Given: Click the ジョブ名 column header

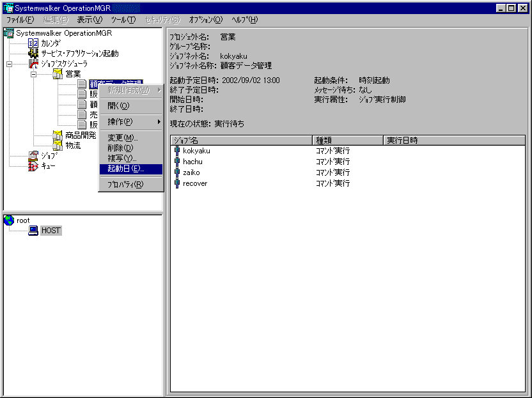Looking at the screenshot, I should [x=241, y=140].
